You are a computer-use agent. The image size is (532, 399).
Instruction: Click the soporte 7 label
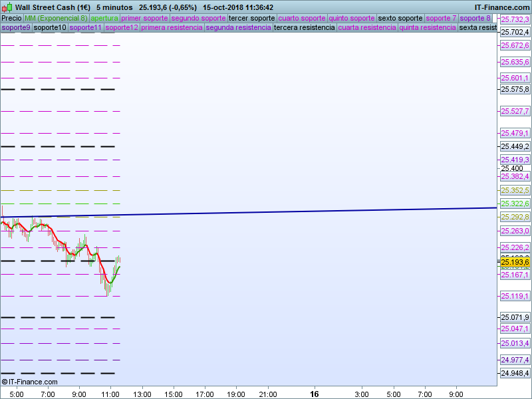(x=441, y=18)
